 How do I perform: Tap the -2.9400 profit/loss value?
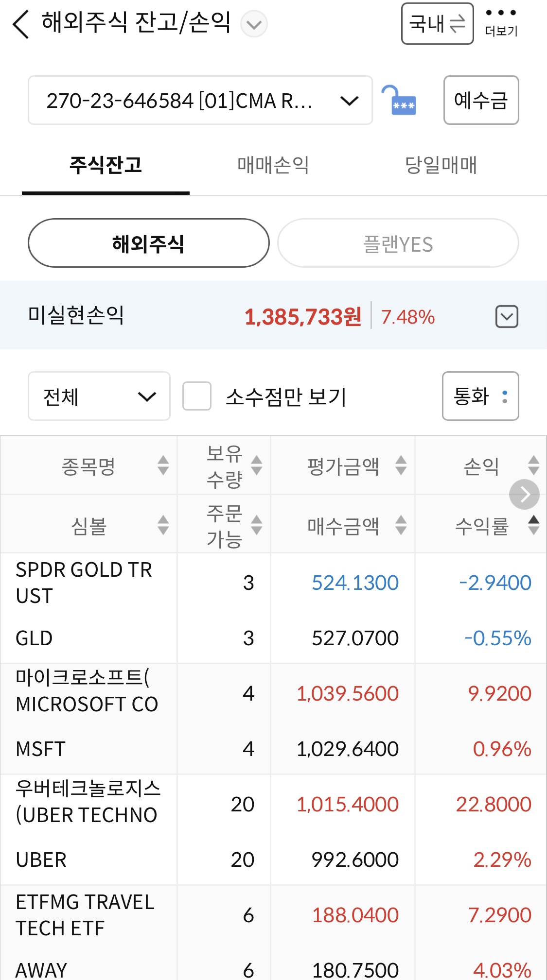click(x=495, y=583)
